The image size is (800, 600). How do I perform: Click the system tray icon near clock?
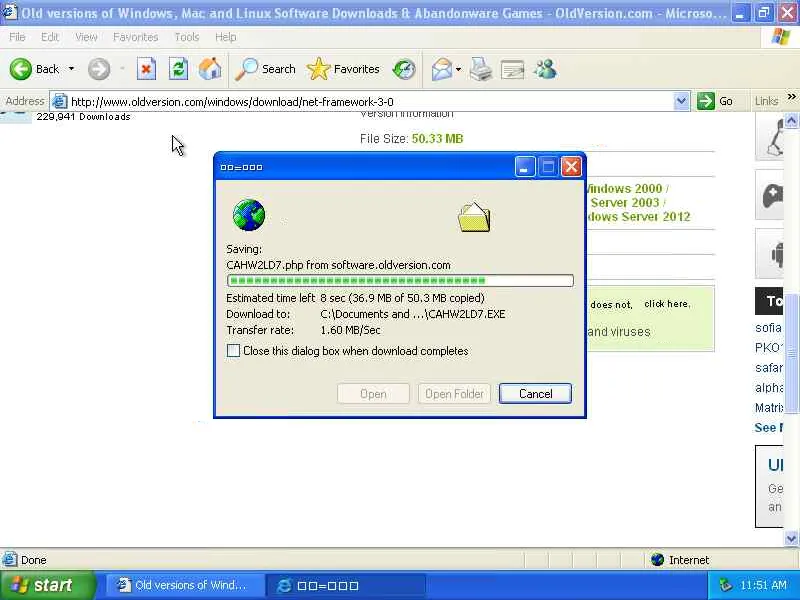[x=726, y=585]
